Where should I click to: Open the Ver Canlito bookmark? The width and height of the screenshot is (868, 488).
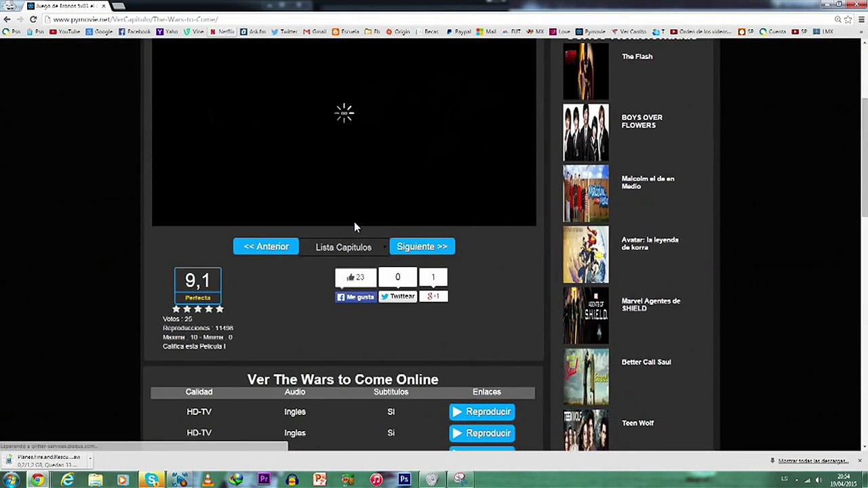[x=629, y=32]
